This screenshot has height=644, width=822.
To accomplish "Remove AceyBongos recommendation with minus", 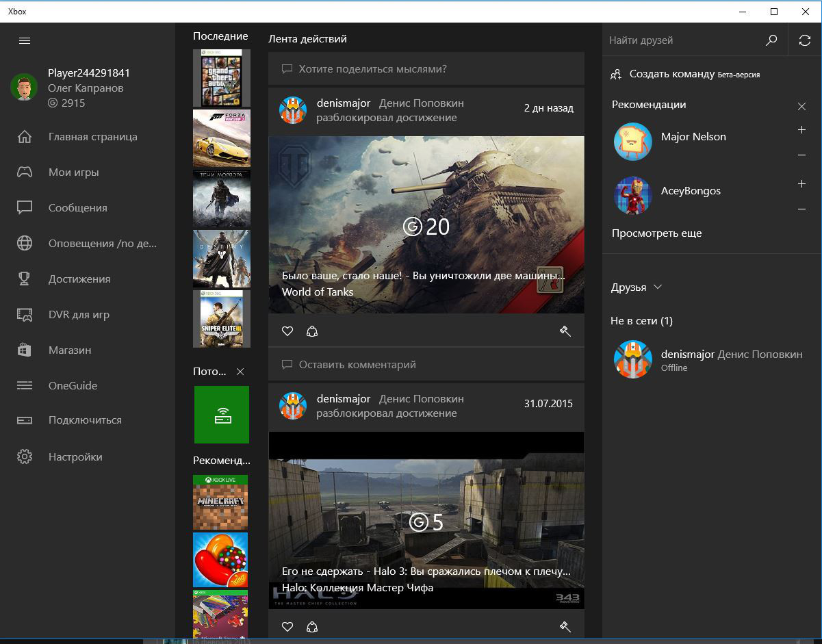I will [x=801, y=209].
